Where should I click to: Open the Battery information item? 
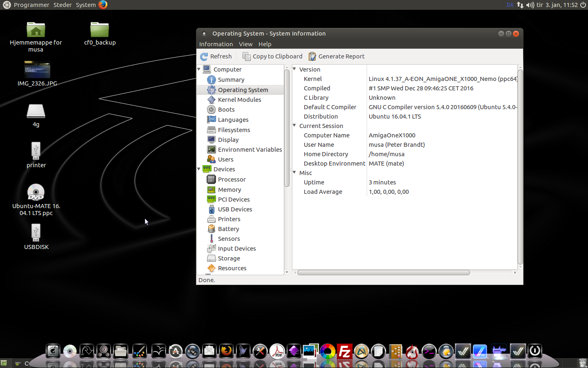tap(228, 229)
